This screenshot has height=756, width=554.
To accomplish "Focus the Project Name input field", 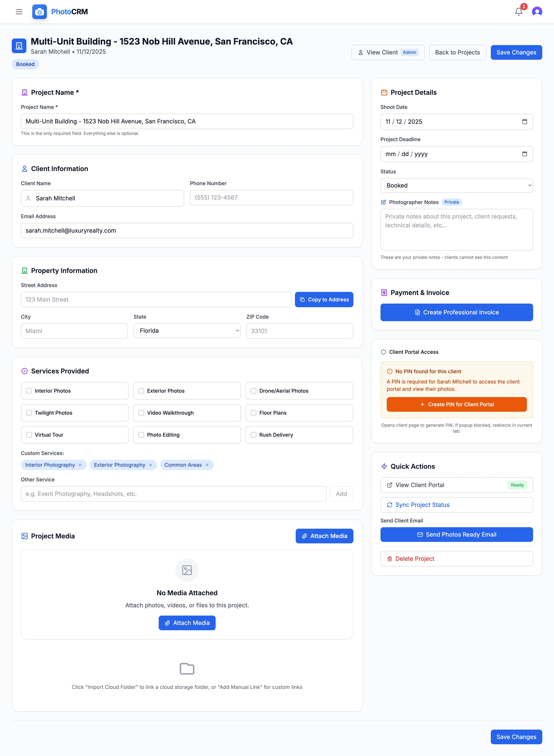I will coord(187,122).
